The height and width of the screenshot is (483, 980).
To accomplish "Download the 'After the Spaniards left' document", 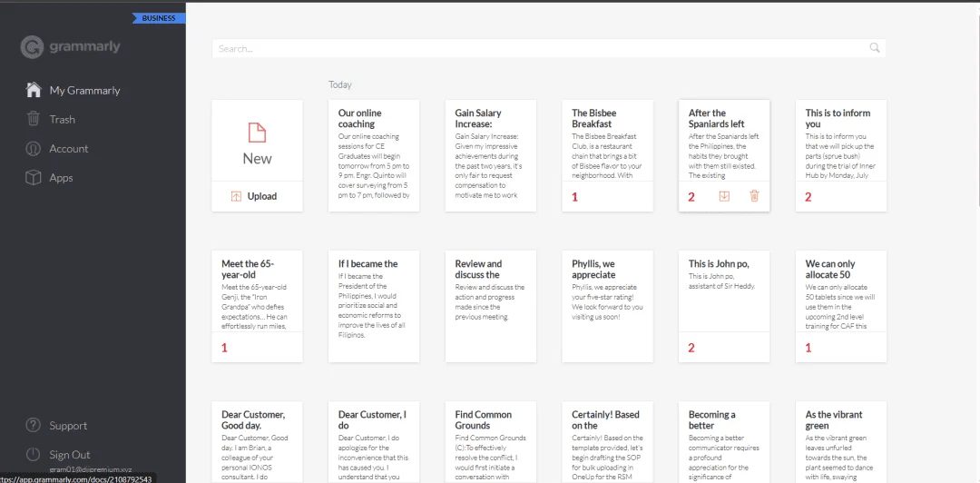I will click(x=724, y=196).
